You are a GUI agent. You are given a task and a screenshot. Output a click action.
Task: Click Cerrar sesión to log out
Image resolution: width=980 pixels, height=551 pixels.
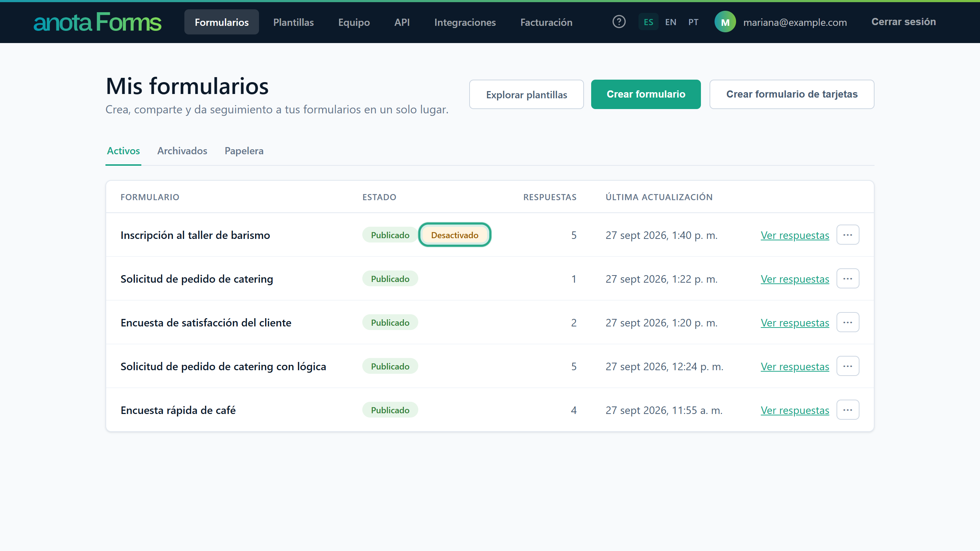pyautogui.click(x=904, y=22)
